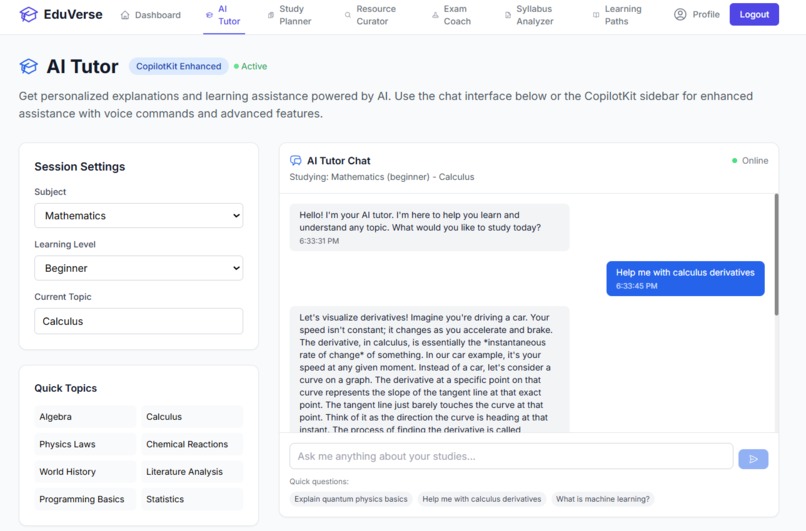806x531 pixels.
Task: Click the send message arrow button
Action: click(753, 459)
